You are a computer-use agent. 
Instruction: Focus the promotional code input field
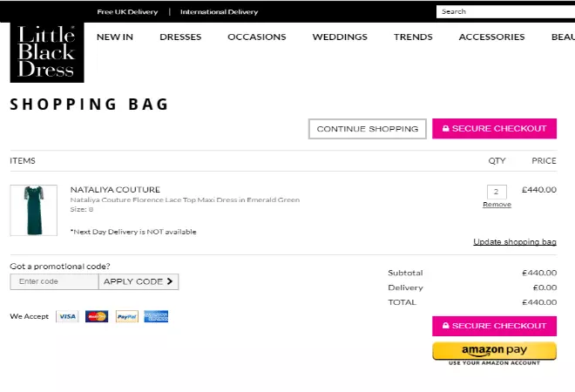(x=54, y=281)
